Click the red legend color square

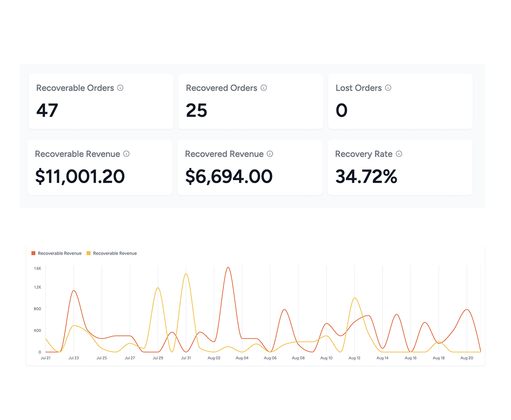tap(34, 253)
